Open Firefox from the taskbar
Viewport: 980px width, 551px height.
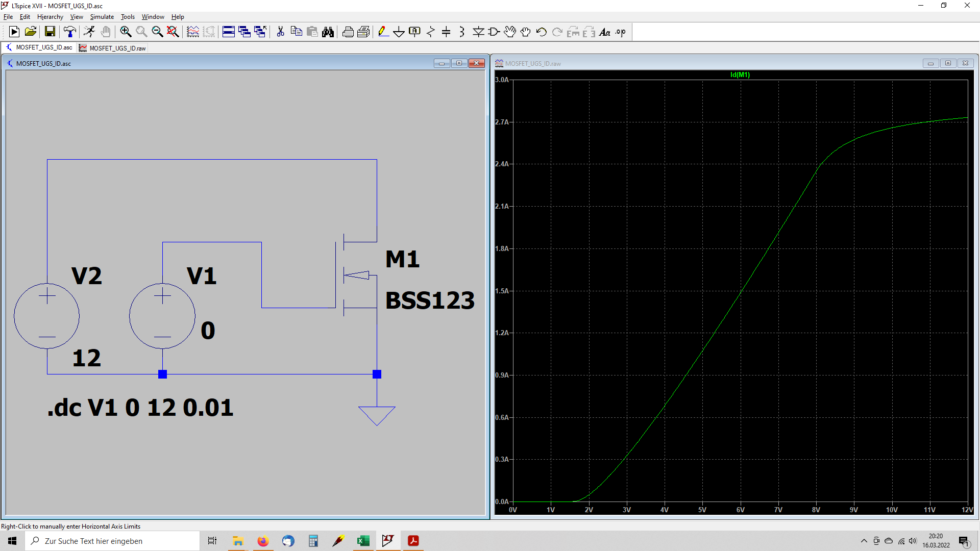click(263, 541)
